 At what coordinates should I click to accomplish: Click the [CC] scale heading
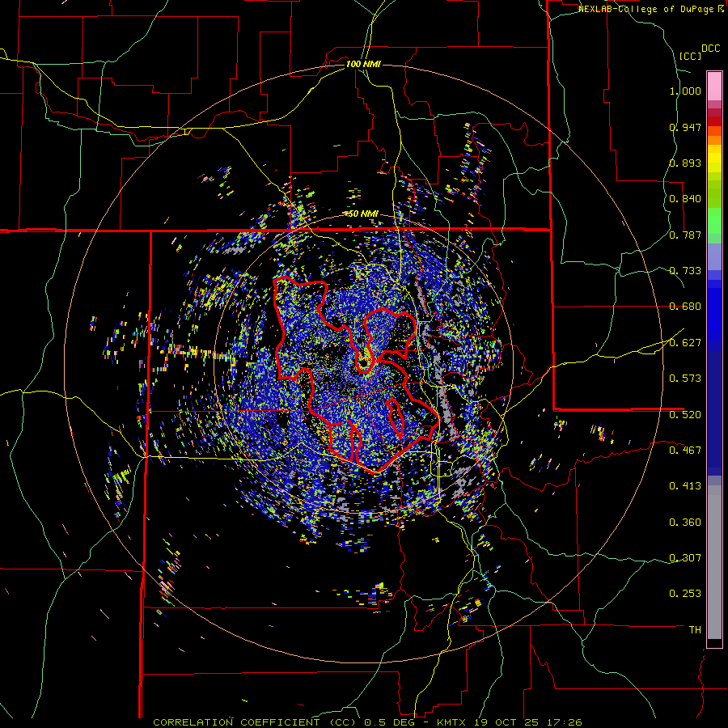(x=690, y=56)
